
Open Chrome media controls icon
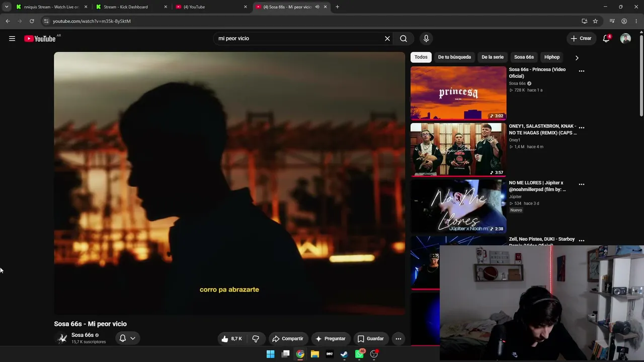(612, 21)
